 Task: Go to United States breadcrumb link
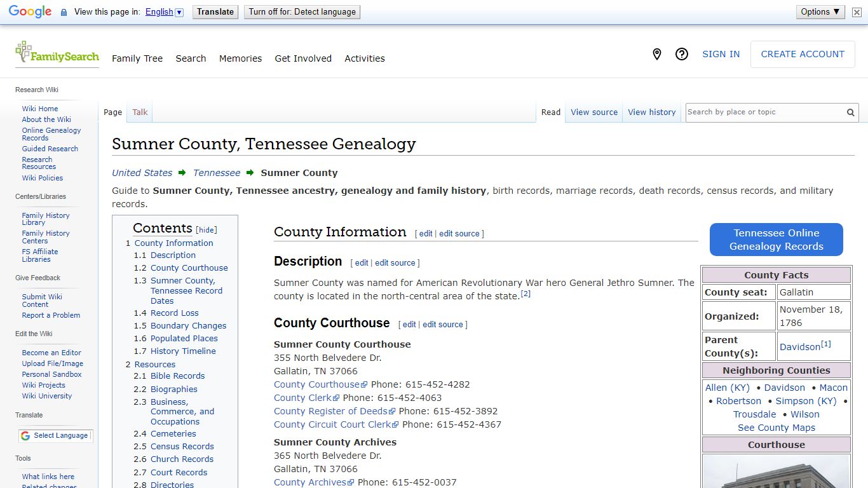coord(142,173)
